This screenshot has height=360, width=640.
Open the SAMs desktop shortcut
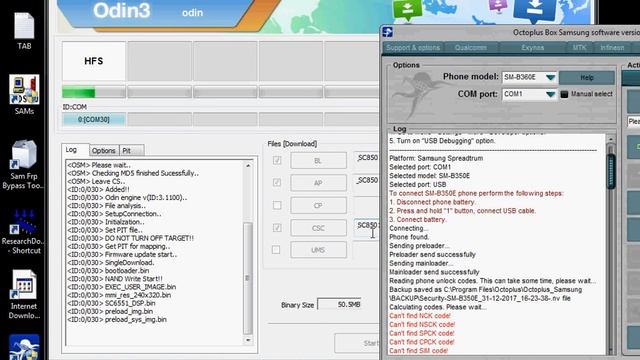pos(24,95)
